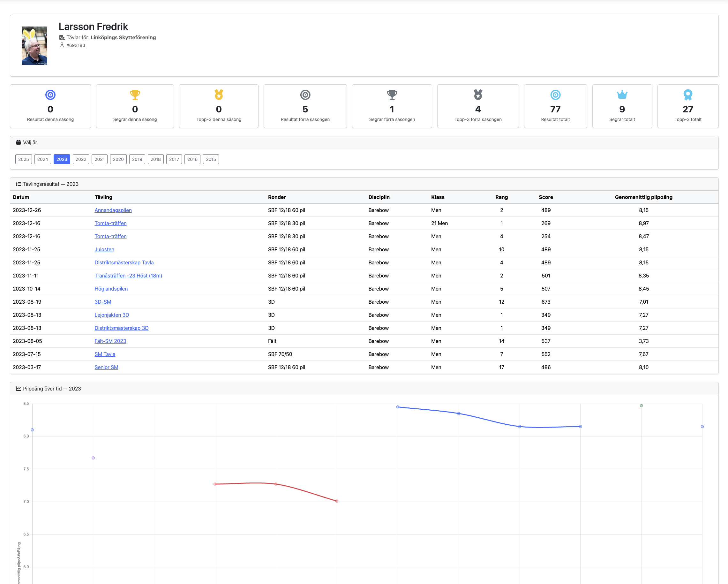This screenshot has width=728, height=584.
Task: Open the Fält-SM 2023 competition link
Action: tap(110, 341)
